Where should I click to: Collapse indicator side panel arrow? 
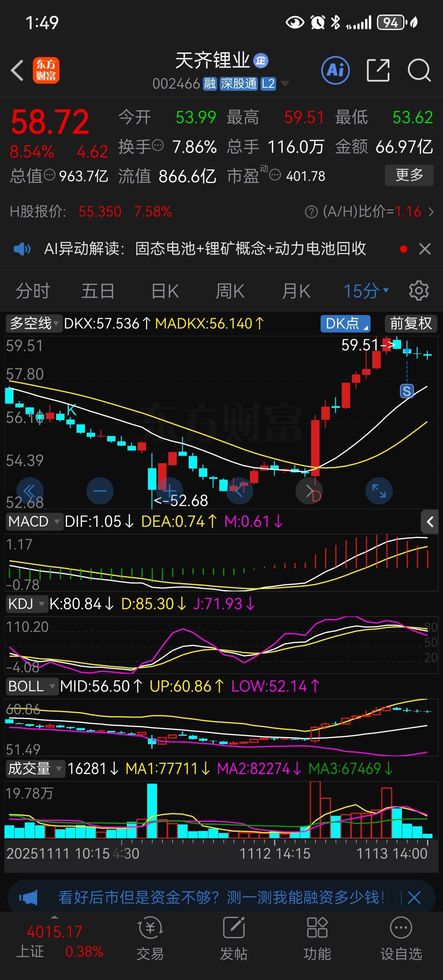[430, 522]
